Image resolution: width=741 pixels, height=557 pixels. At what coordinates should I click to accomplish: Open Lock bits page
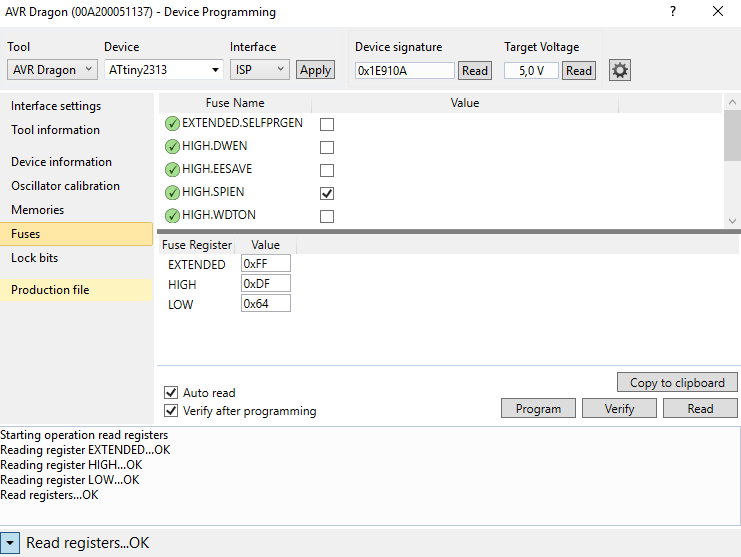click(x=34, y=258)
